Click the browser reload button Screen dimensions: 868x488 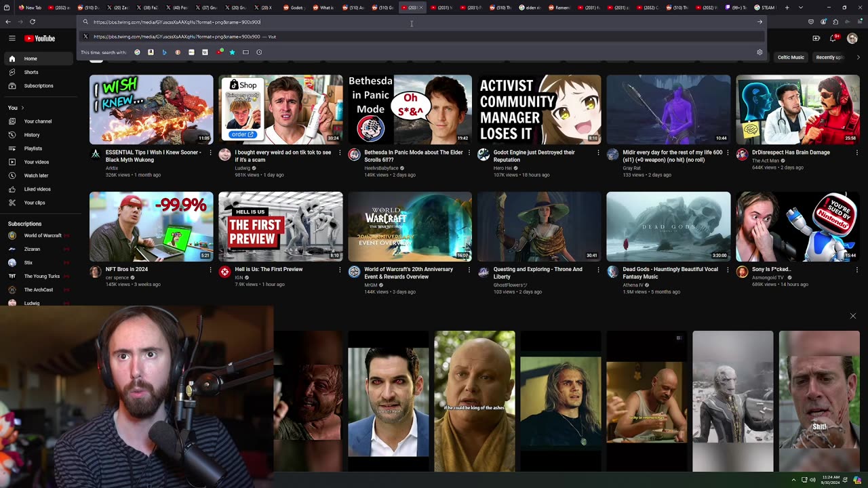pyautogui.click(x=32, y=22)
